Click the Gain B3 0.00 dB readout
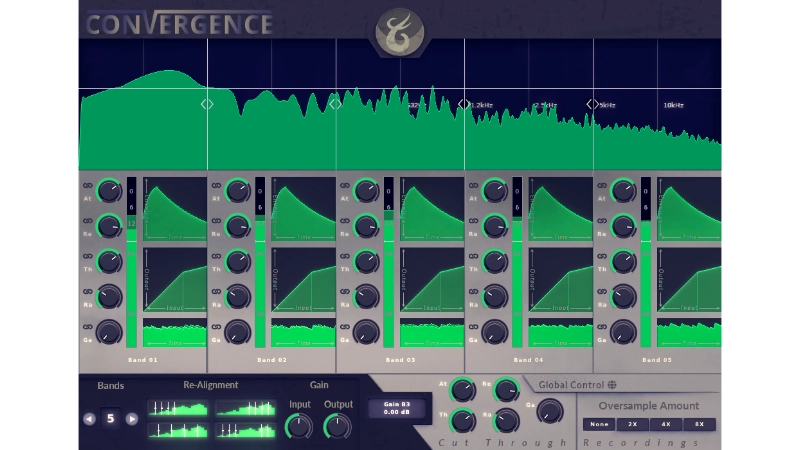The image size is (800, 450). [x=397, y=408]
